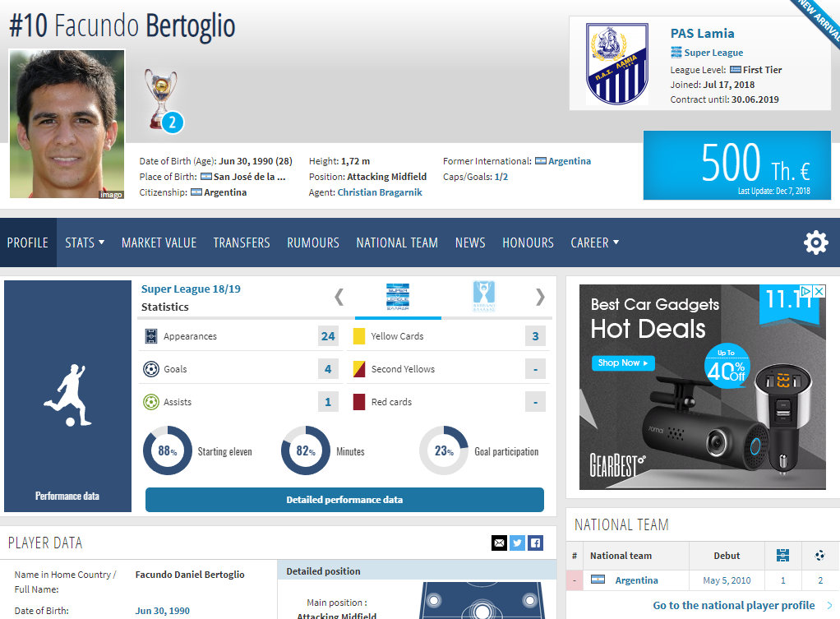The width and height of the screenshot is (840, 619).
Task: Click the 23% Goal participation chart
Action: (444, 450)
